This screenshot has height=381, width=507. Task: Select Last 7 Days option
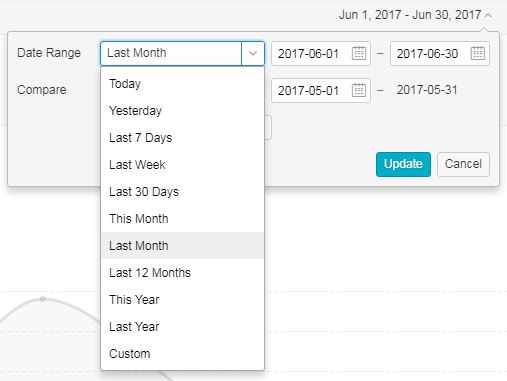[182, 138]
